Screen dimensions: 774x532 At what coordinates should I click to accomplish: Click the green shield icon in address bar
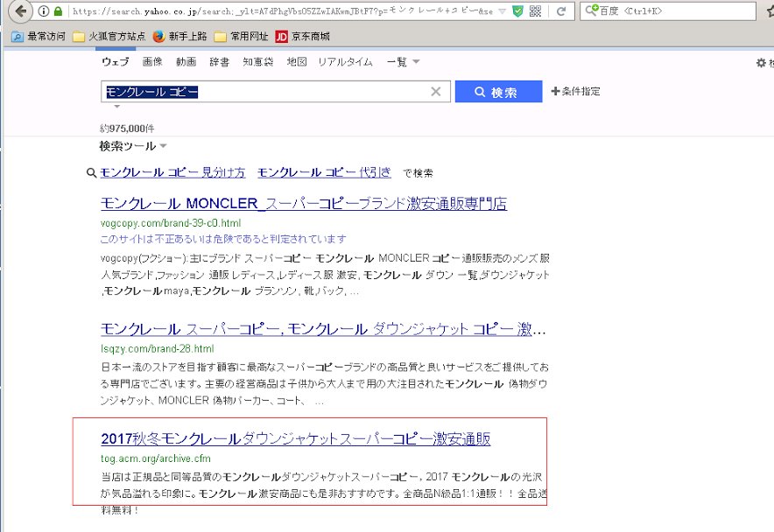[517, 10]
